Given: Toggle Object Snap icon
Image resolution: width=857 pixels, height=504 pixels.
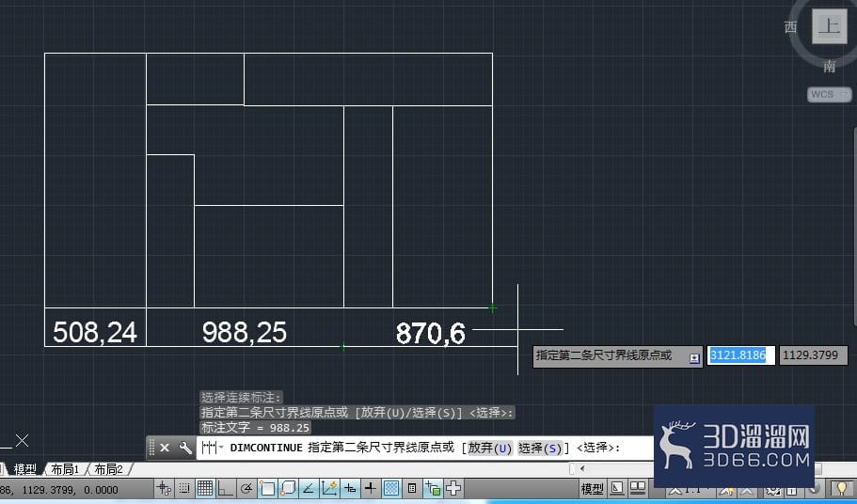Looking at the screenshot, I should [x=267, y=488].
